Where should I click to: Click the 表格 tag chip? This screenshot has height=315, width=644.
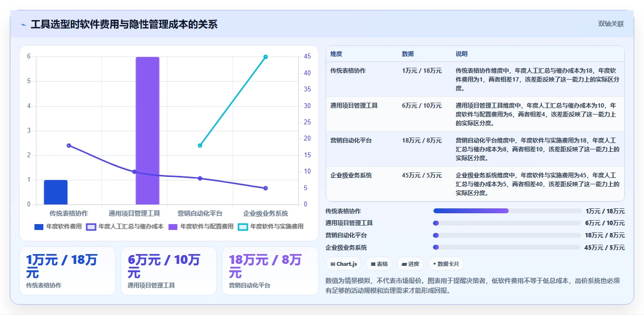[x=379, y=264]
